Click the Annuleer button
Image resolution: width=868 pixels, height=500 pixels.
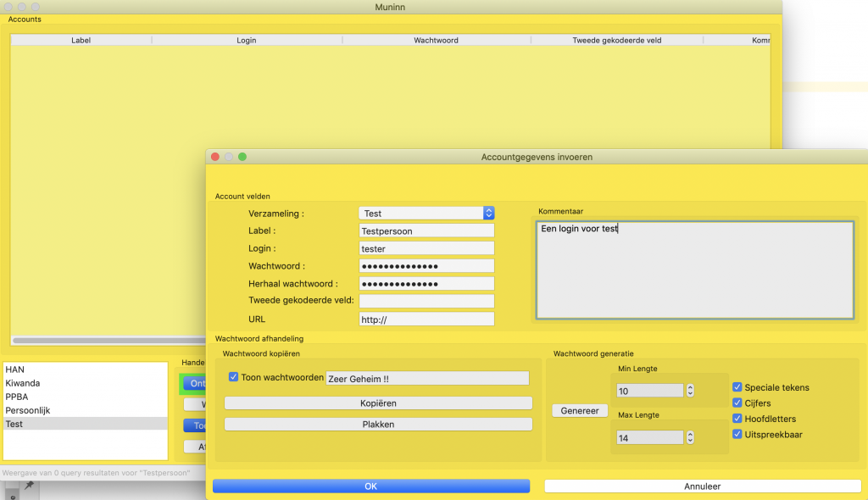(x=703, y=486)
